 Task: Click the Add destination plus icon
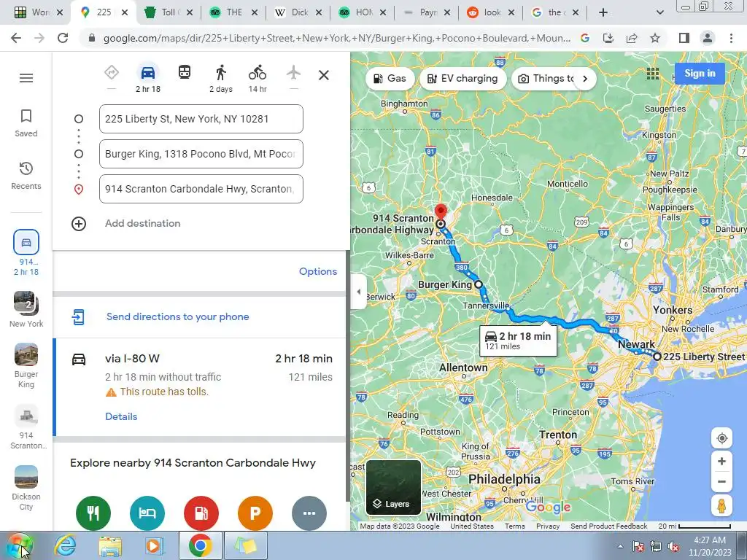point(79,224)
